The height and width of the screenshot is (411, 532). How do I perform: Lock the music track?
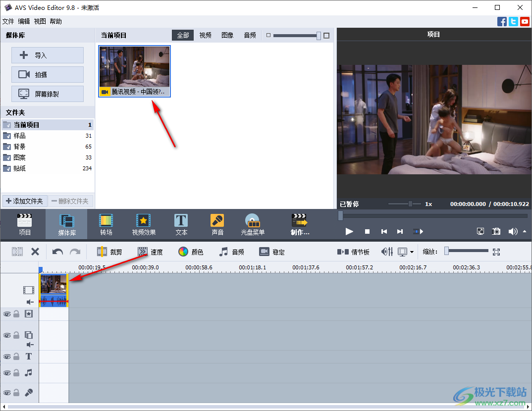point(16,373)
